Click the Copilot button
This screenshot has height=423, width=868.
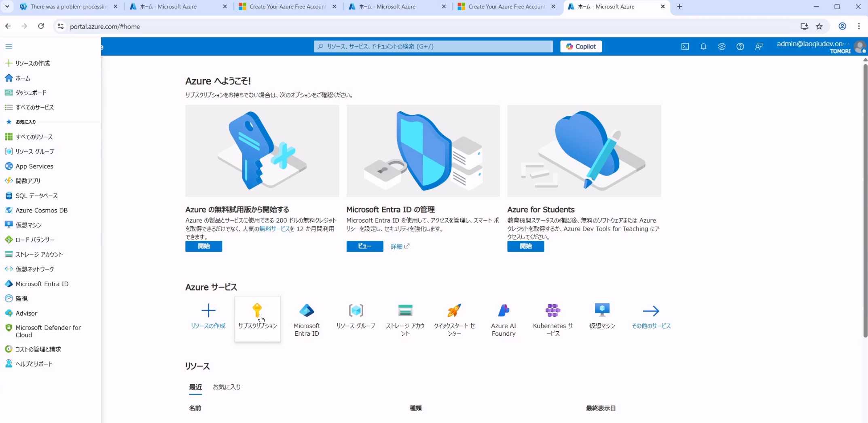[581, 46]
